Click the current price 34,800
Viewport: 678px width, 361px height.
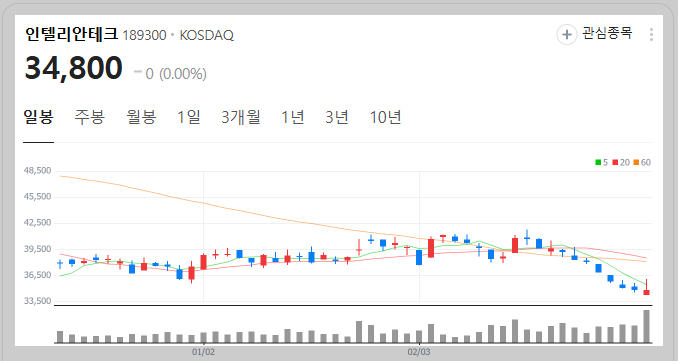click(74, 68)
